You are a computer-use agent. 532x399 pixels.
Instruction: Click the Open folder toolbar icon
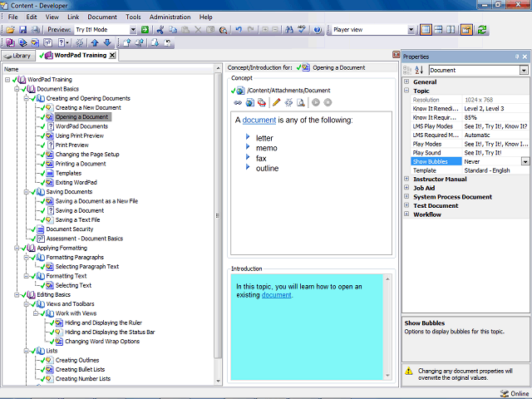click(10, 30)
